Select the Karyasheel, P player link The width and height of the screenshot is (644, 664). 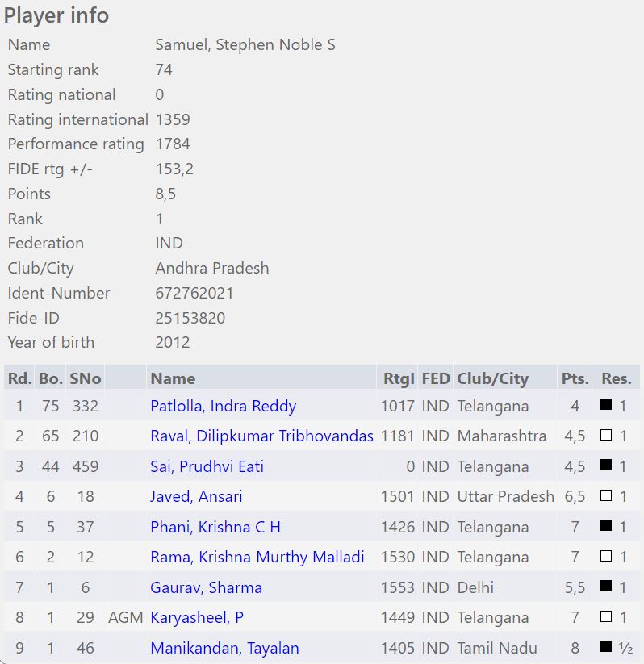point(197,617)
